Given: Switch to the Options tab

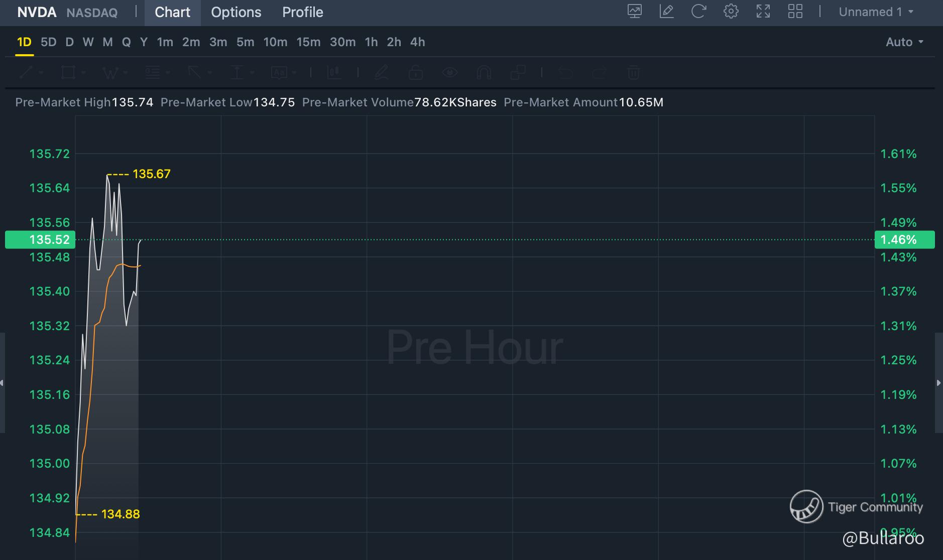Looking at the screenshot, I should [x=236, y=13].
